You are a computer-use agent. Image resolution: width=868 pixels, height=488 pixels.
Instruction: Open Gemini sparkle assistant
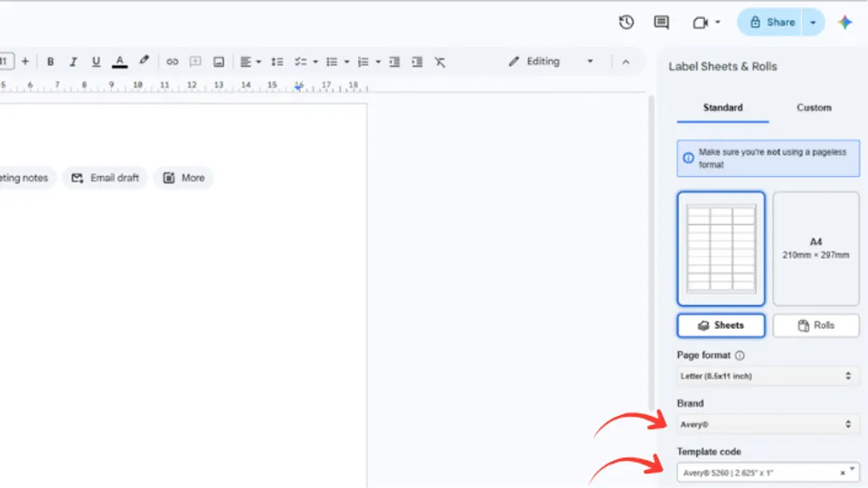[844, 22]
